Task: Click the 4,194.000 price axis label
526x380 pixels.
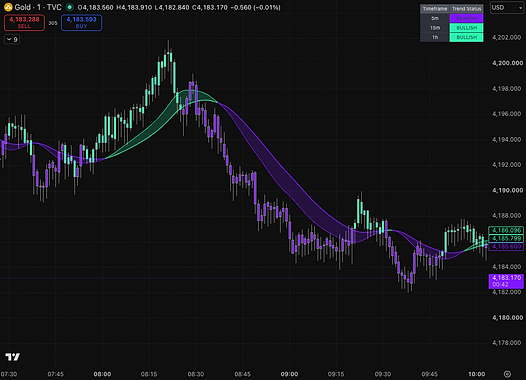Action: [x=507, y=140]
